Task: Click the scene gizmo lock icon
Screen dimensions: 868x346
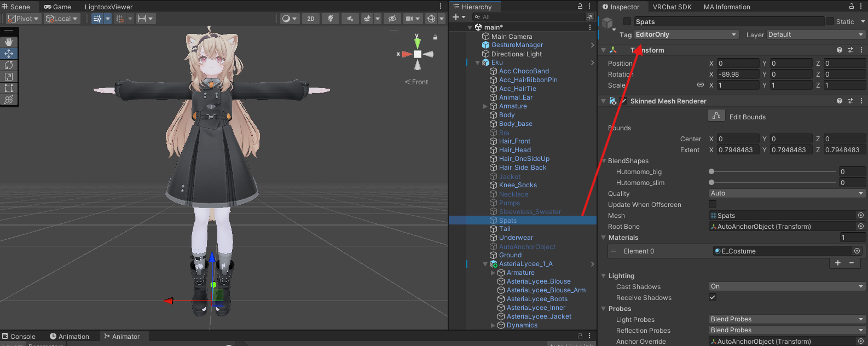Action: pyautogui.click(x=435, y=38)
